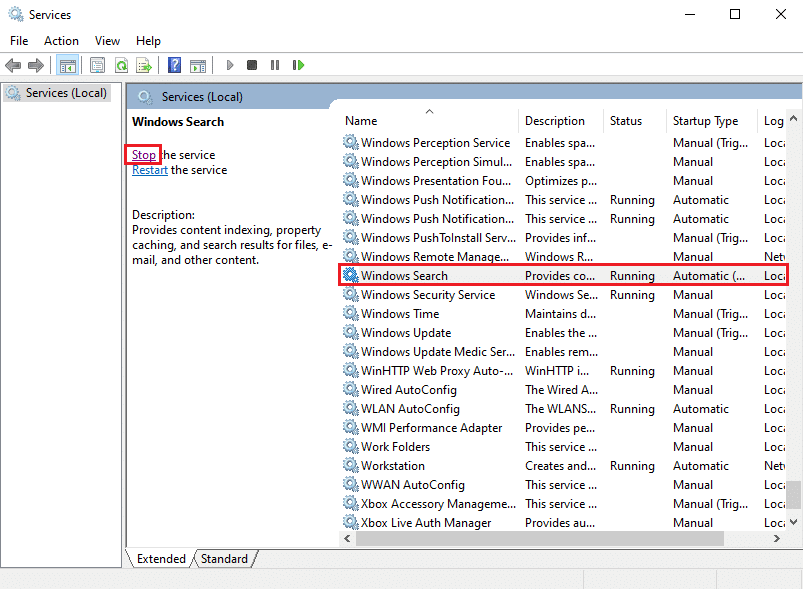Click the Restart Service icon in the toolbar
Screen dimensions: 803x589
[298, 65]
